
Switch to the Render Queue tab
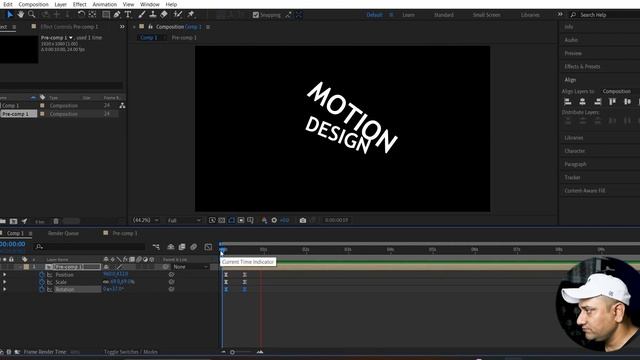63,233
